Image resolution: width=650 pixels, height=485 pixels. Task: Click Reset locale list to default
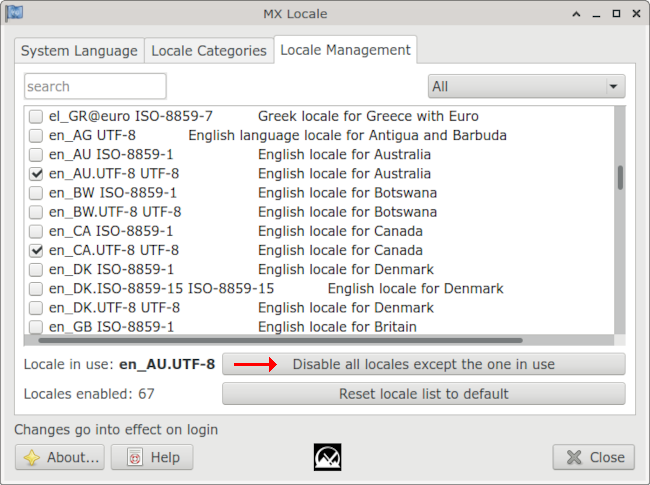(x=424, y=394)
